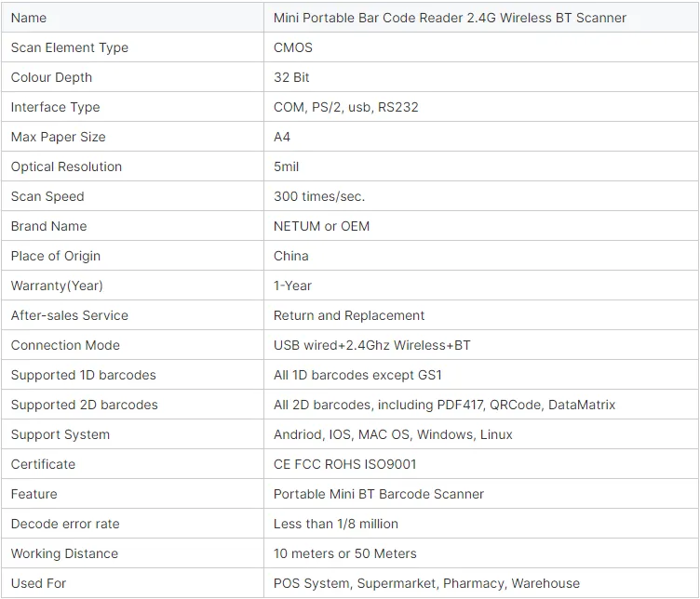Select the Working Distance value text
The height and width of the screenshot is (599, 700).
click(344, 553)
